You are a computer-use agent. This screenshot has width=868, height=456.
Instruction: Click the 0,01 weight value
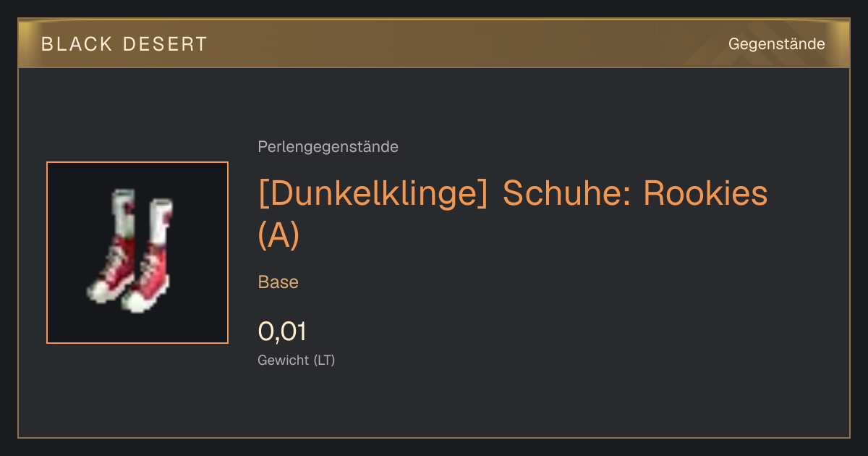point(282,332)
